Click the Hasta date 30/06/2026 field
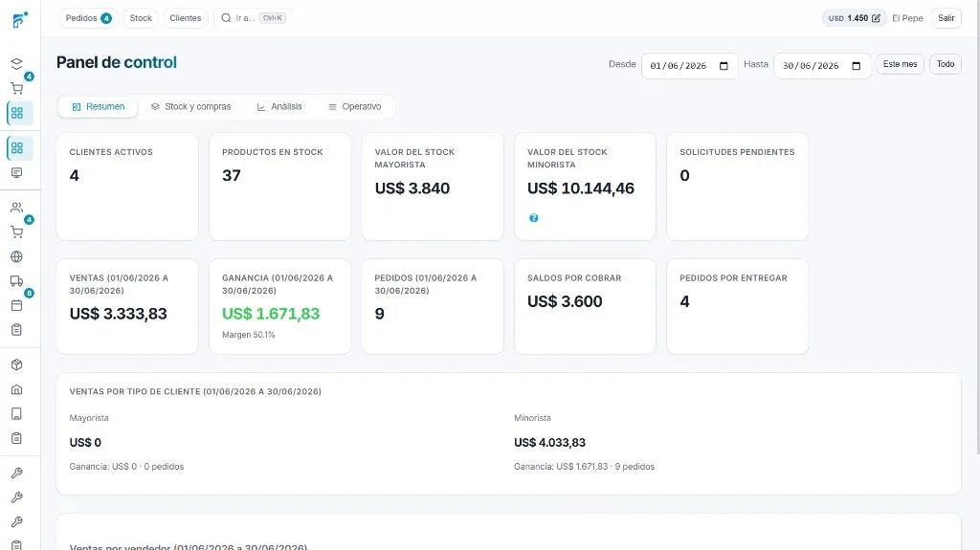Viewport: 980px width, 550px height. pyautogui.click(x=822, y=66)
